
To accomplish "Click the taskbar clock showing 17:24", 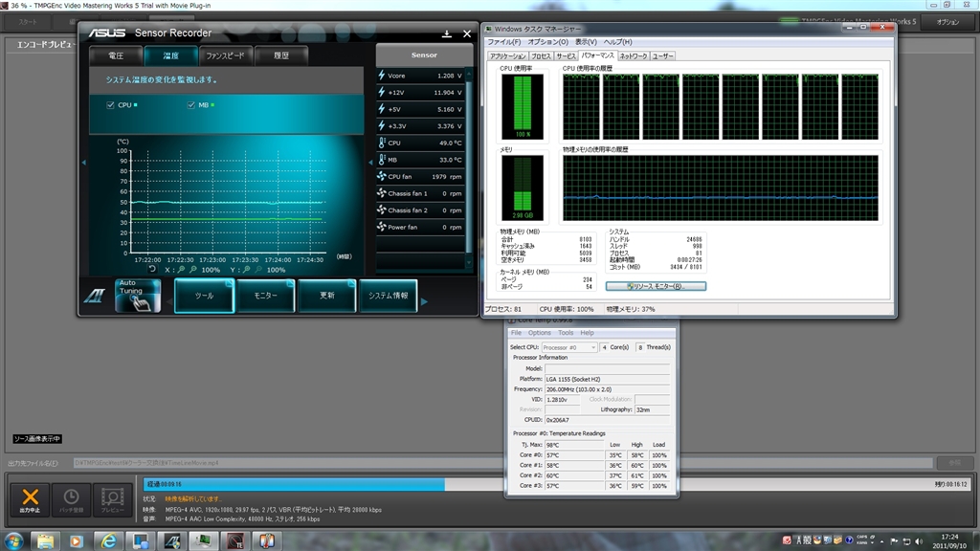I will [x=949, y=541].
